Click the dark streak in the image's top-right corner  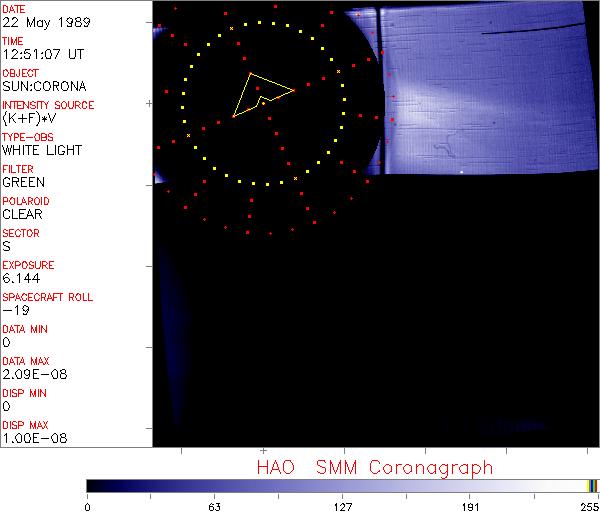coord(530,28)
